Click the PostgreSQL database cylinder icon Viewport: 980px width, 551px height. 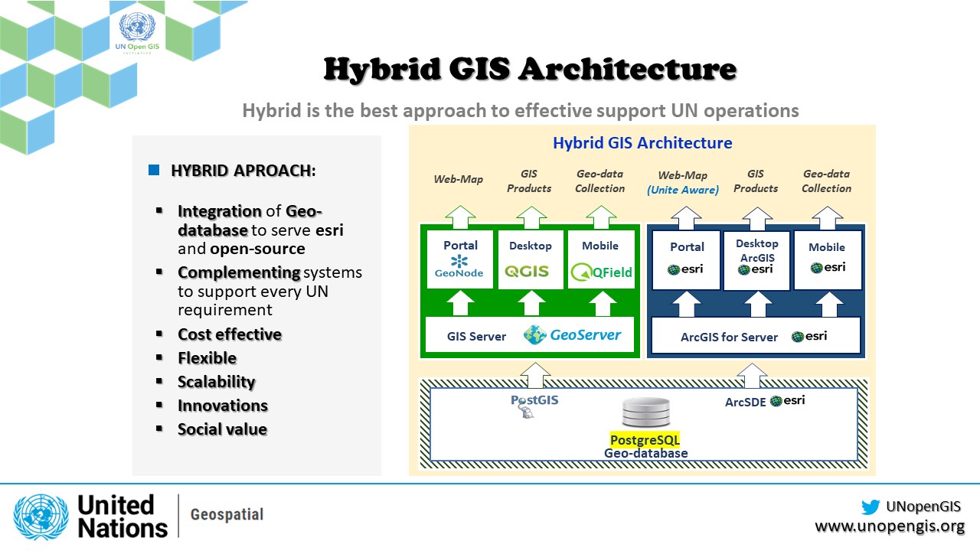click(x=646, y=411)
